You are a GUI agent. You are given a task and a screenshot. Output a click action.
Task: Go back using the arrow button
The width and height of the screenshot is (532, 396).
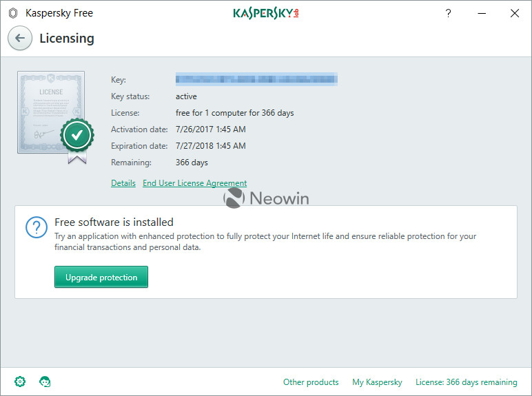click(20, 38)
